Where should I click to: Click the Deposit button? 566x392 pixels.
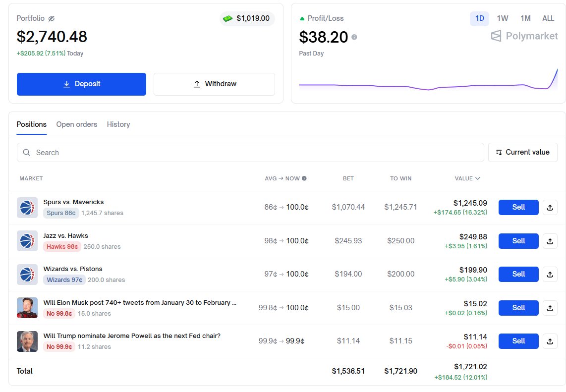tap(82, 84)
